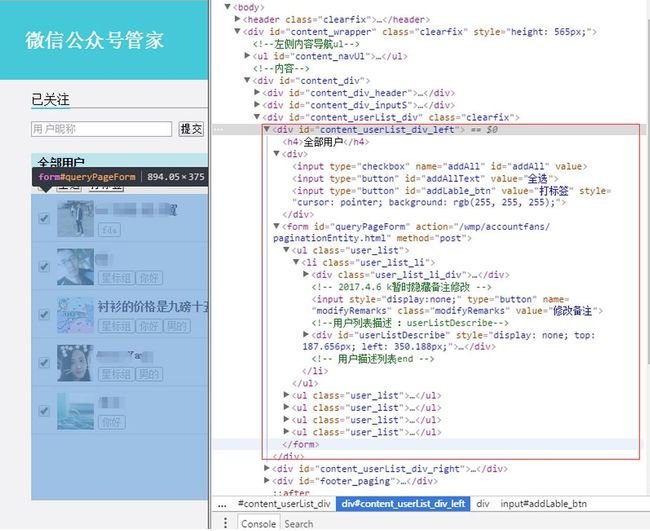Click the 微信公众号管家 site title
The height and width of the screenshot is (531, 650).
(95, 40)
